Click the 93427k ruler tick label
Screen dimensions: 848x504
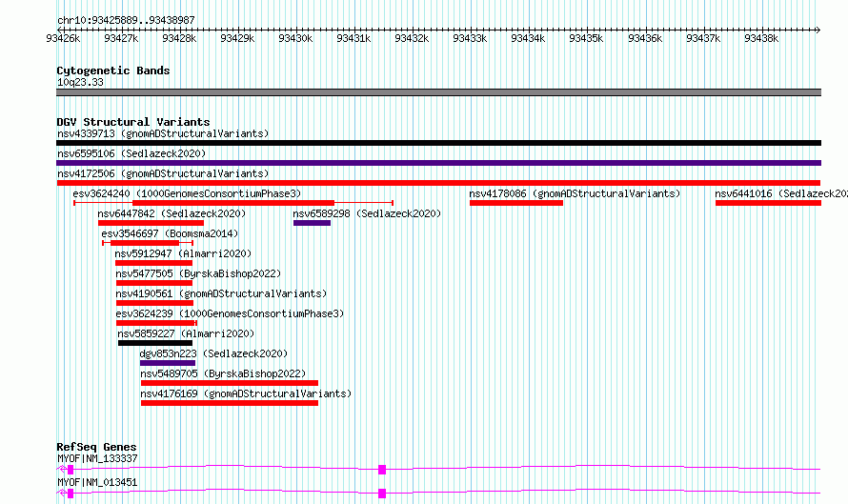click(121, 38)
